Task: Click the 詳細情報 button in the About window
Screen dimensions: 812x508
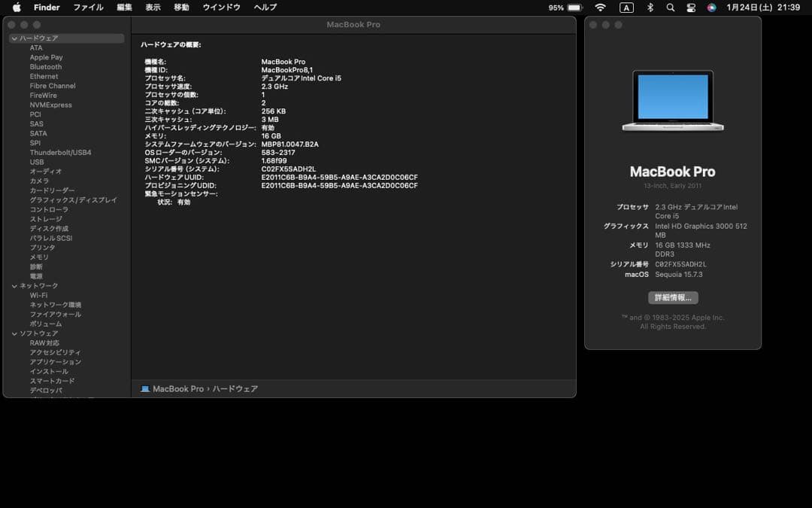Action: (x=671, y=297)
